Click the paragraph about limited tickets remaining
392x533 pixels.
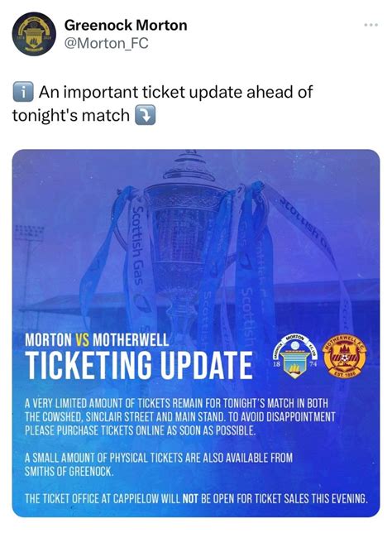pos(180,417)
